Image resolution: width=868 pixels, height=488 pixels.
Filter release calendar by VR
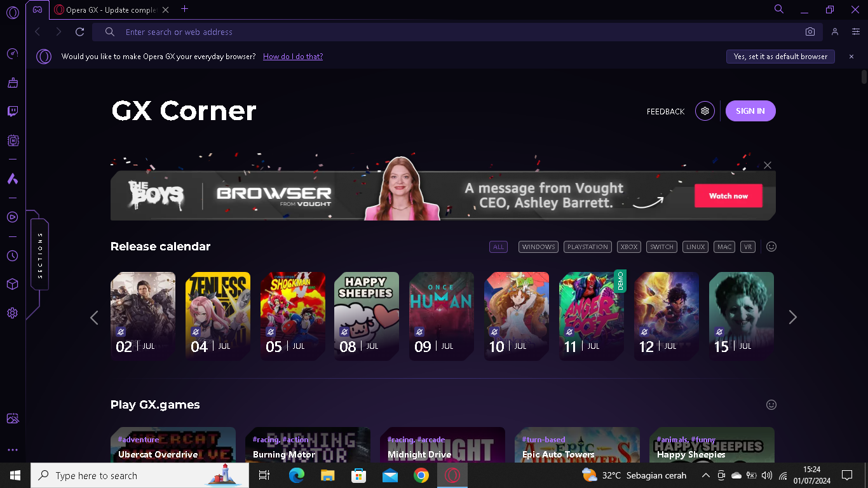click(x=748, y=247)
